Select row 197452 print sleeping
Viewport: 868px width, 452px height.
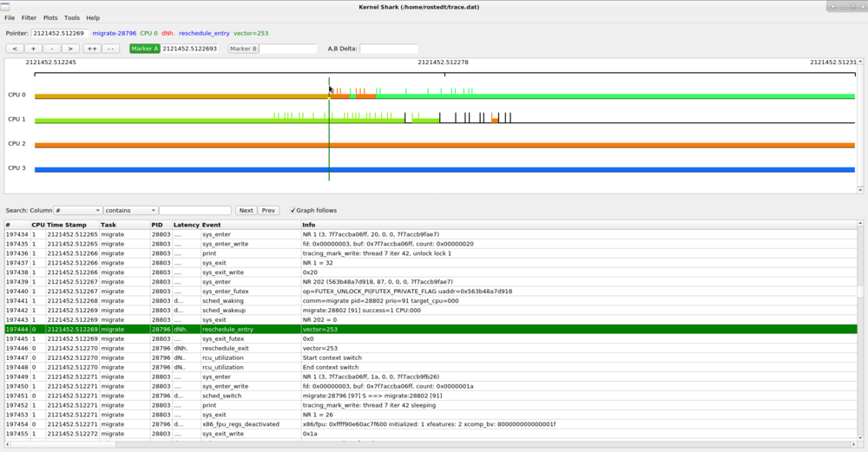click(x=431, y=405)
